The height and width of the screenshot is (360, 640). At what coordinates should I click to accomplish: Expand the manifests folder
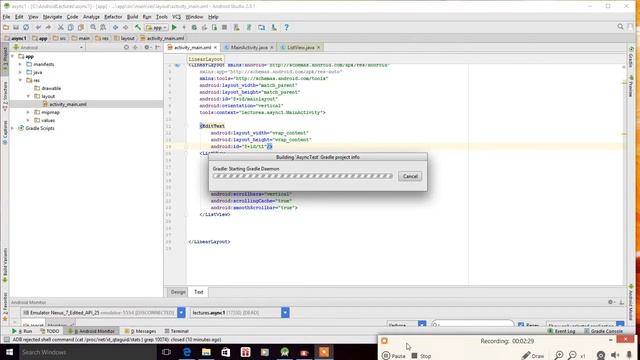pyautogui.click(x=20, y=64)
